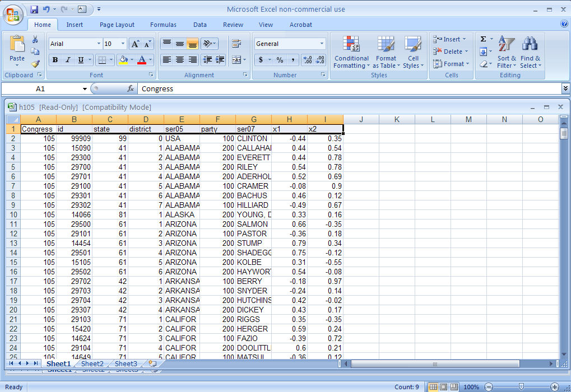Click the AutoSum sigma icon
This screenshot has height=392, width=571.
tap(483, 39)
